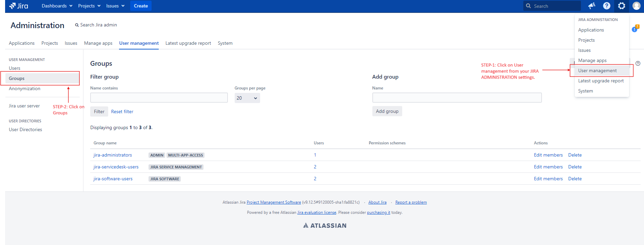644x245 pixels.
Task: Switch to the Manage apps tab
Action: [x=98, y=43]
